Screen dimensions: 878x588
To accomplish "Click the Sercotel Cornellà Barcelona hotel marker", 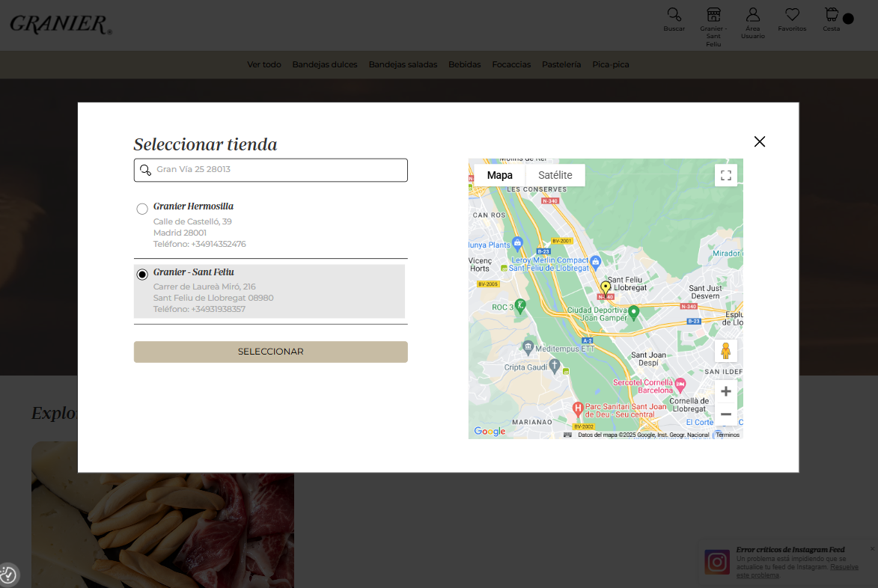I will click(680, 385).
